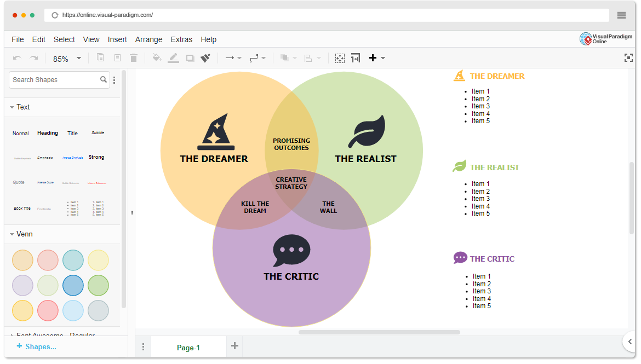The width and height of the screenshot is (641, 364).
Task: Select the line color pencil icon
Action: pyautogui.click(x=173, y=58)
